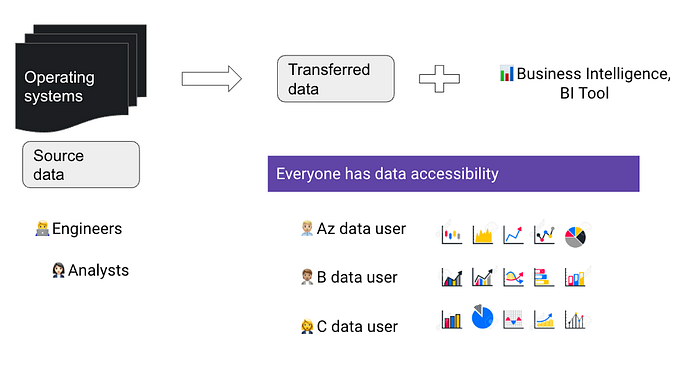Select the red upward line chart icon in Az row
This screenshot has width=700, height=368.
pyautogui.click(x=513, y=235)
